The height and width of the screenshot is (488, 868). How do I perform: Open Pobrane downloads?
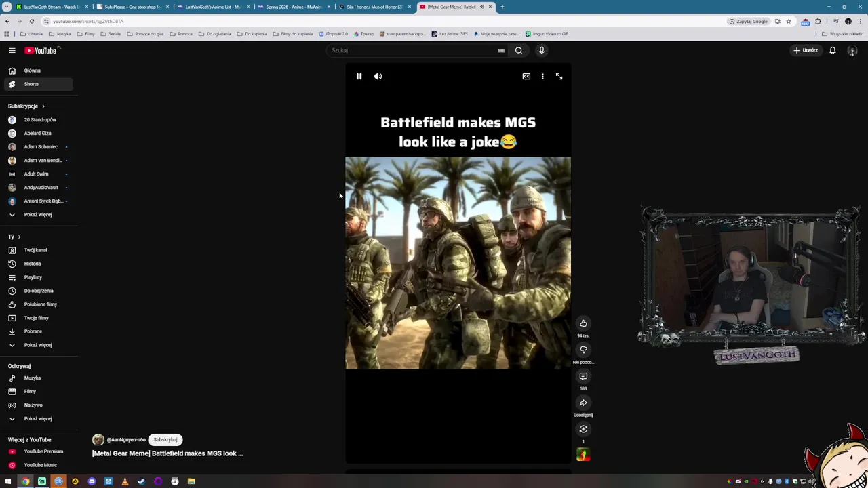click(x=38, y=331)
